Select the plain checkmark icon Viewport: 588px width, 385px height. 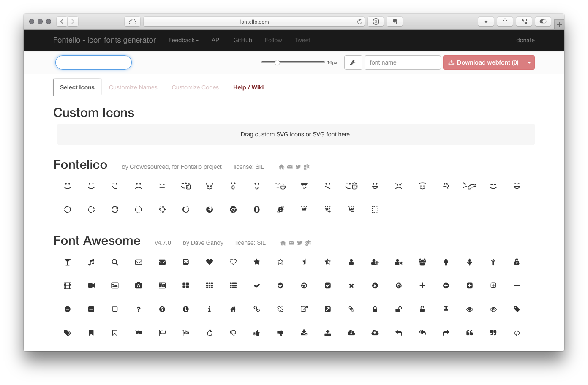coord(257,286)
